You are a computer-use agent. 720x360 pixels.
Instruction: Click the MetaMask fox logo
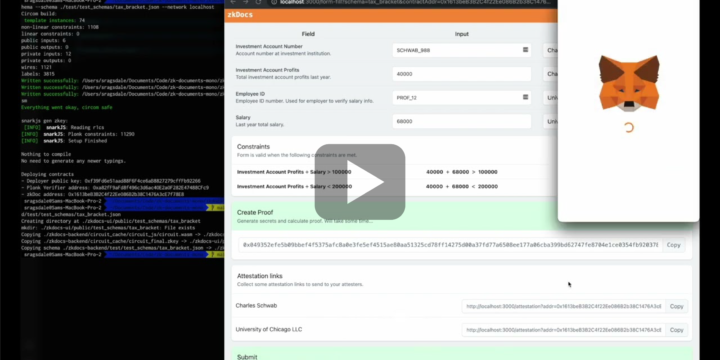[x=629, y=83]
